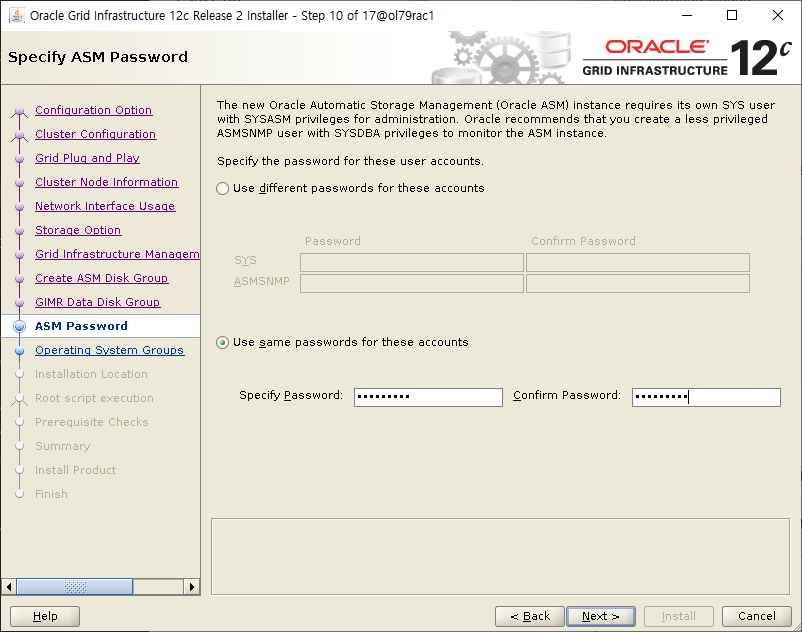
Task: Click the sidebar horizontal scrollbar thumb
Action: [x=75, y=586]
